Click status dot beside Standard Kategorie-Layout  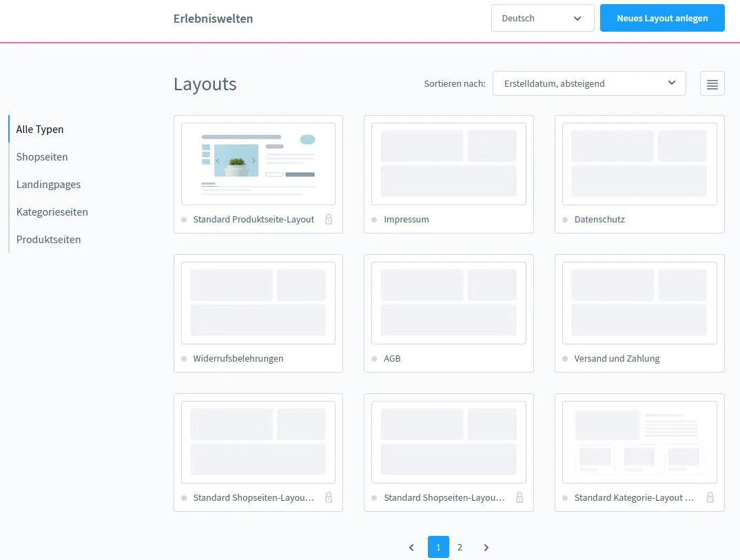[565, 498]
